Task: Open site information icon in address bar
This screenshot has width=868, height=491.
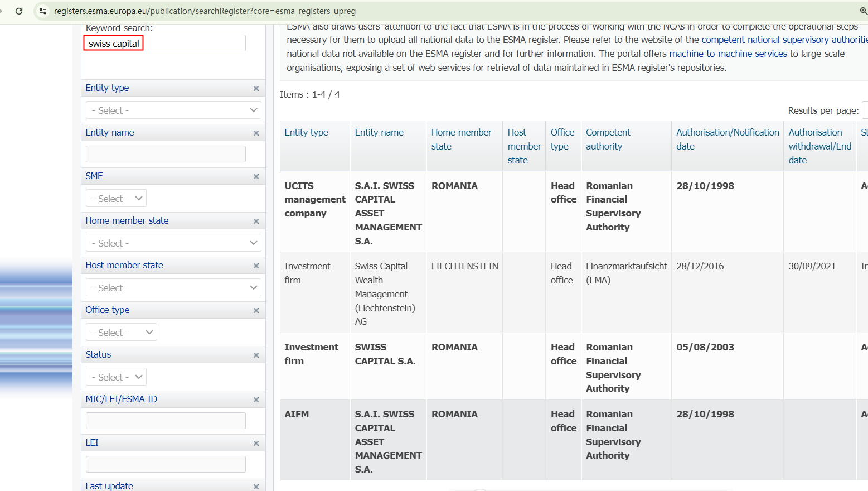Action: coord(43,11)
